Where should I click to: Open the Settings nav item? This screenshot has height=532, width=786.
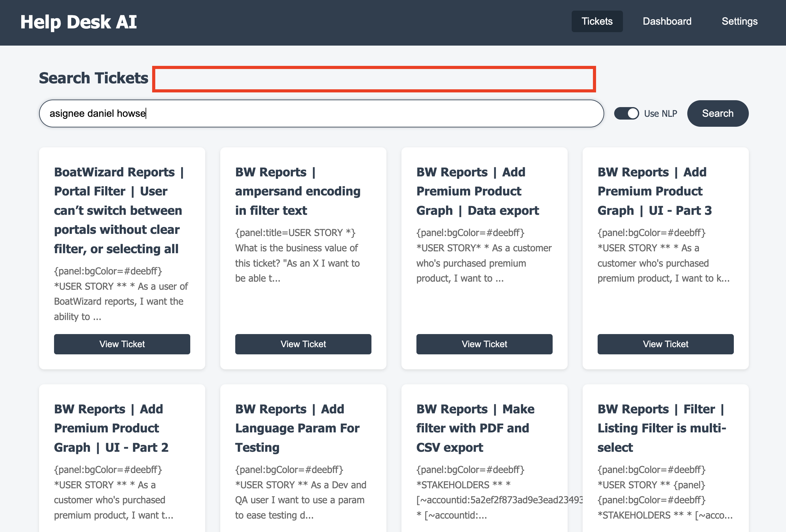click(739, 21)
